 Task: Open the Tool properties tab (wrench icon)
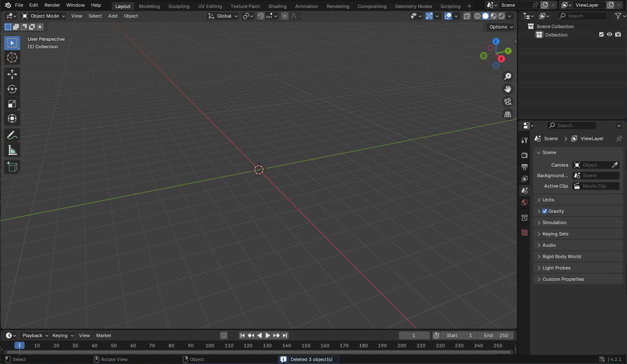pos(525,140)
